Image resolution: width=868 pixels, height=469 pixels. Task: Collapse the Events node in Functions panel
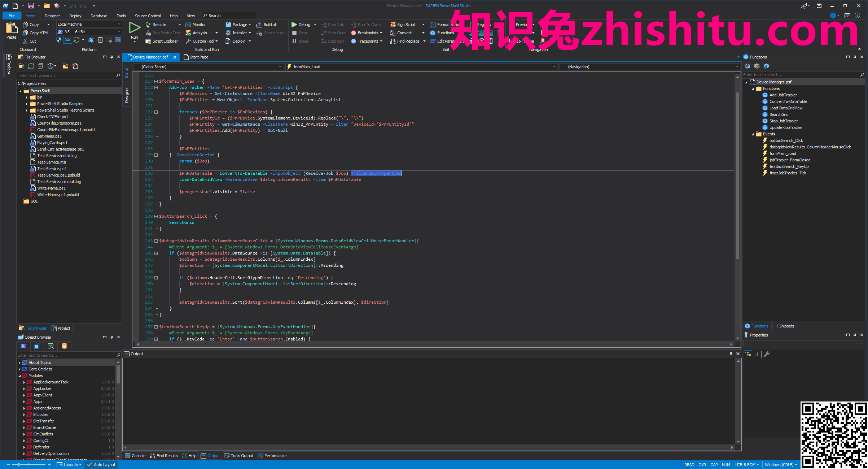(753, 134)
